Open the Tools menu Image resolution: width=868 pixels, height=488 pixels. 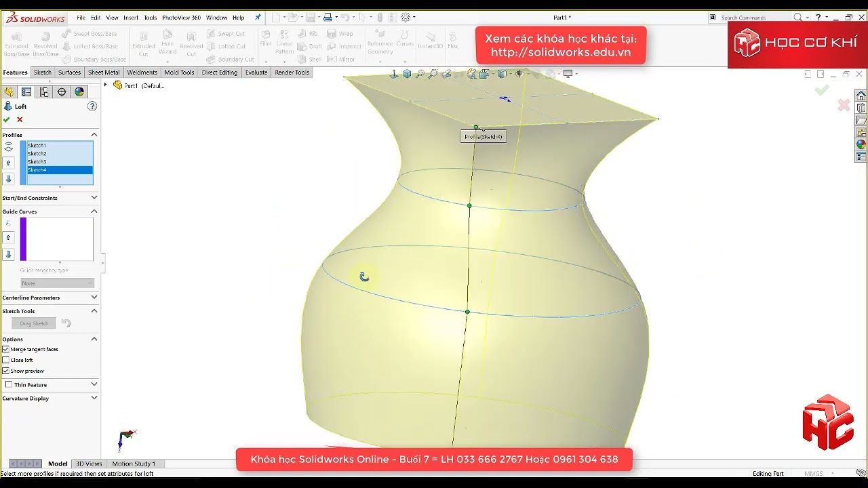point(151,18)
